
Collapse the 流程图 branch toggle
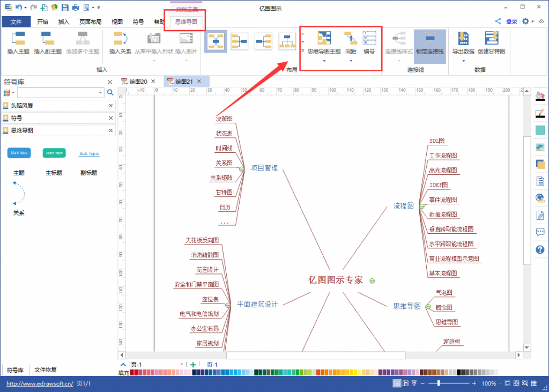pyautogui.click(x=422, y=206)
